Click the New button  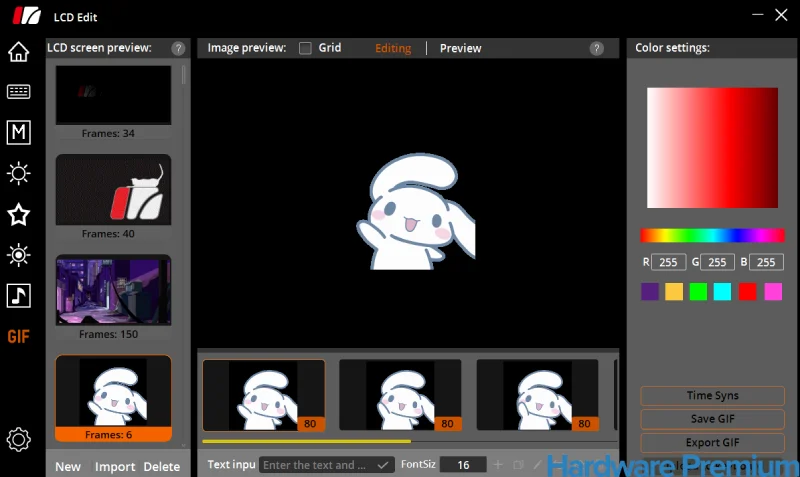point(68,466)
